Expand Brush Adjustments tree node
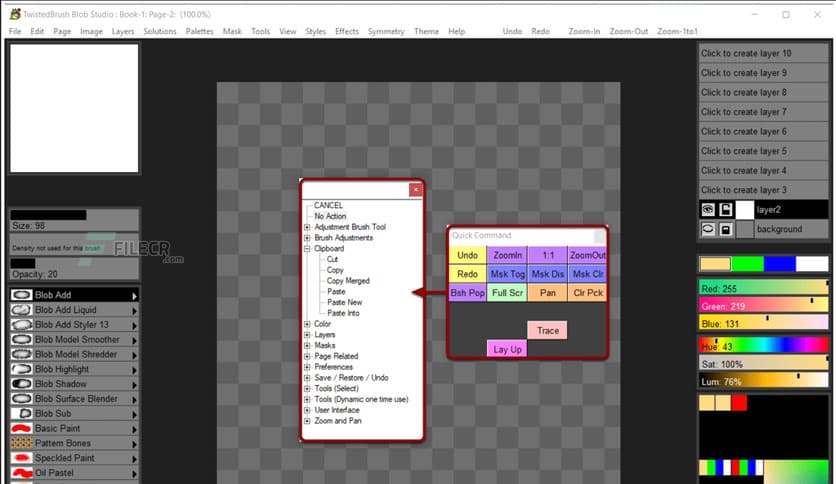The height and width of the screenshot is (484, 836). click(x=307, y=238)
